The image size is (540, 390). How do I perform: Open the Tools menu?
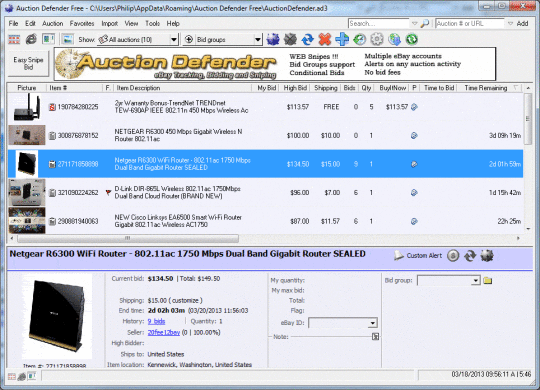(x=153, y=23)
